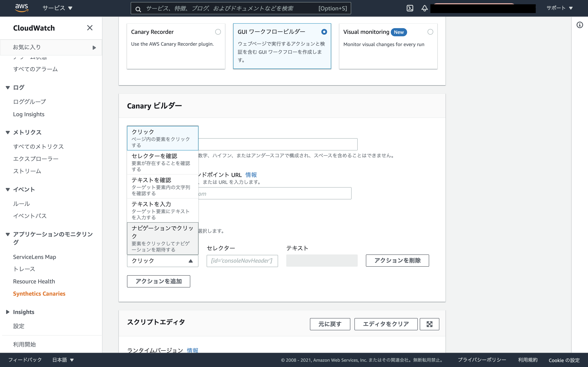Screen dimensions: 588x367
Task: Click the AWS logo icon
Action: click(22, 8)
